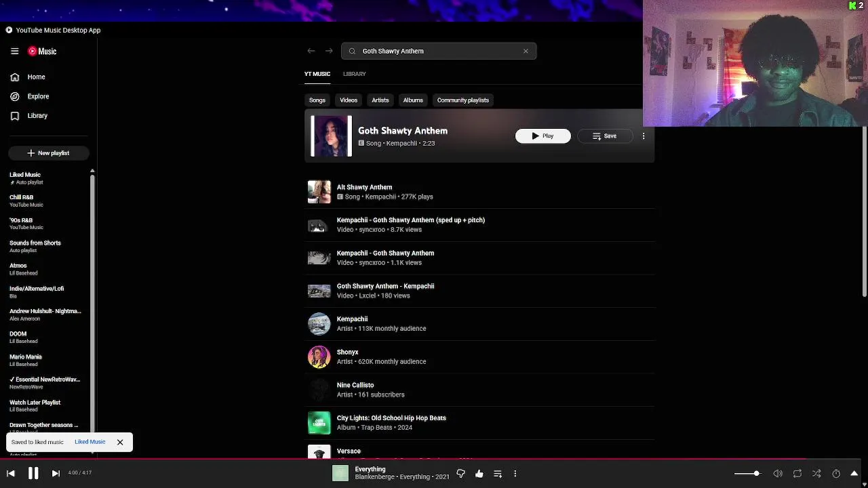Open more options for Goth Shawty Anthem card
The image size is (868, 488).
point(644,136)
